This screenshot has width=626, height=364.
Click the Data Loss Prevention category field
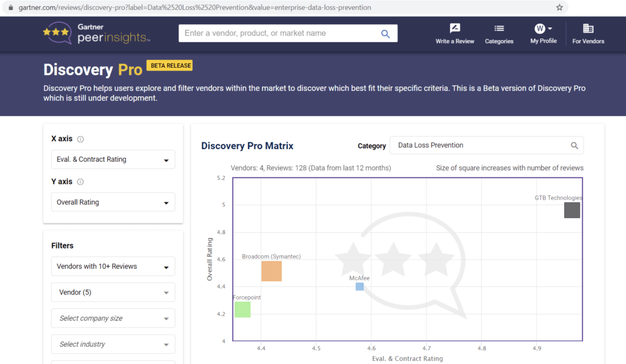coord(486,145)
